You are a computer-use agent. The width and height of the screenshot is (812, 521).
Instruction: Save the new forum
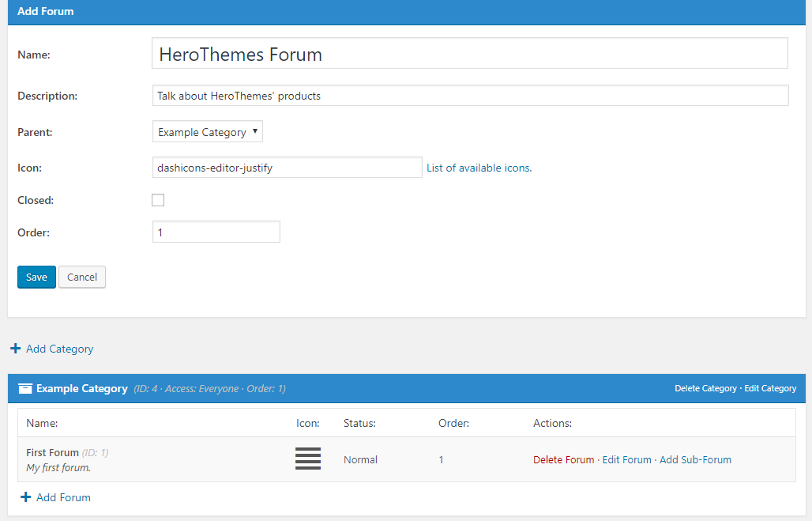pos(37,277)
